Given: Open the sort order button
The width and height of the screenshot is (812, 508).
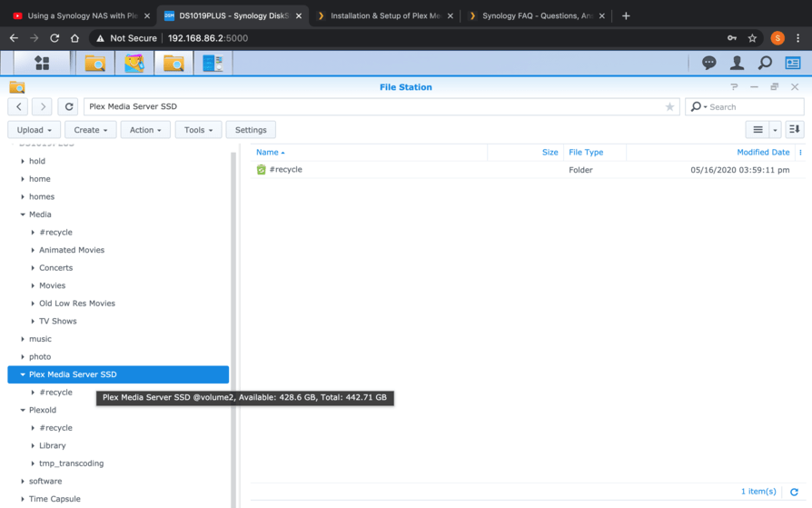Looking at the screenshot, I should coord(795,130).
